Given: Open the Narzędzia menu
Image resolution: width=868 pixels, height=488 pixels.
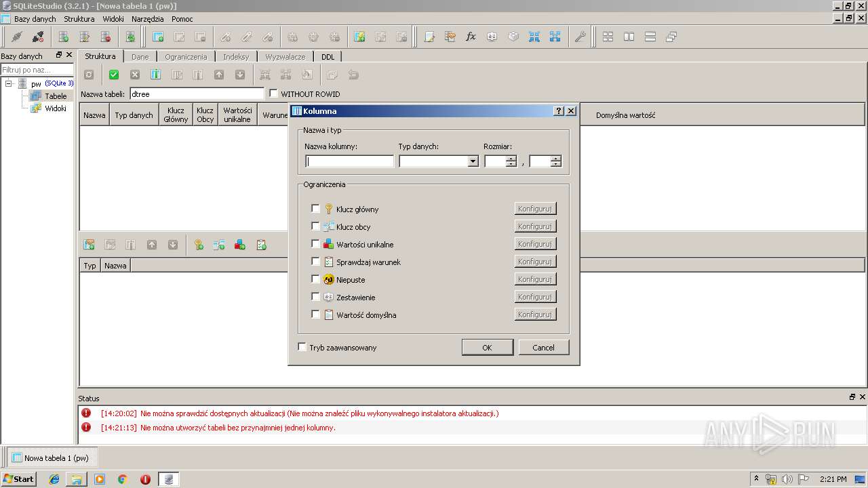Looking at the screenshot, I should 148,19.
